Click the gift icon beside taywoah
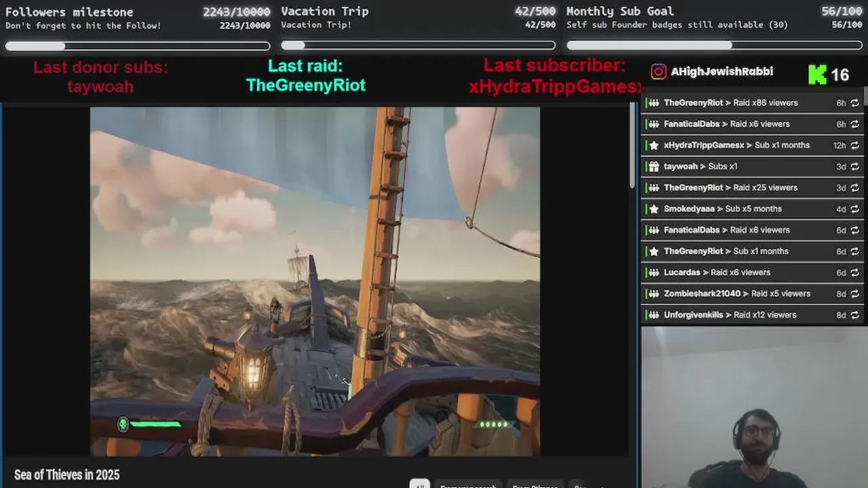Viewport: 868px width, 488px height. click(x=653, y=166)
